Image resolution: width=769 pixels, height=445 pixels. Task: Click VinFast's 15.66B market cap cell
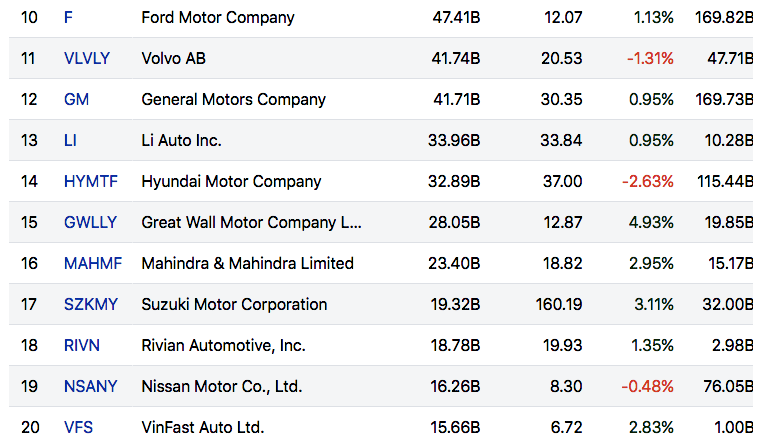coord(453,427)
